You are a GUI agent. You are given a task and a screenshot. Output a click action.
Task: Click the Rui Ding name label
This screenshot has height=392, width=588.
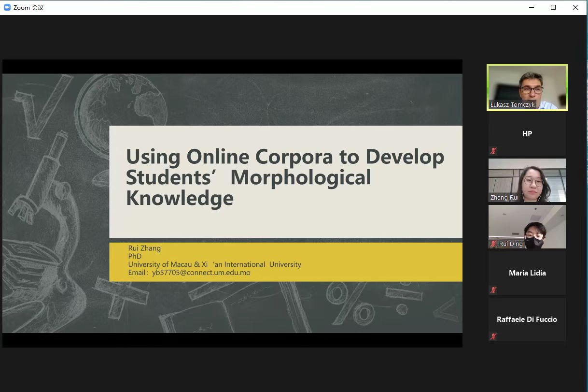[x=511, y=244]
